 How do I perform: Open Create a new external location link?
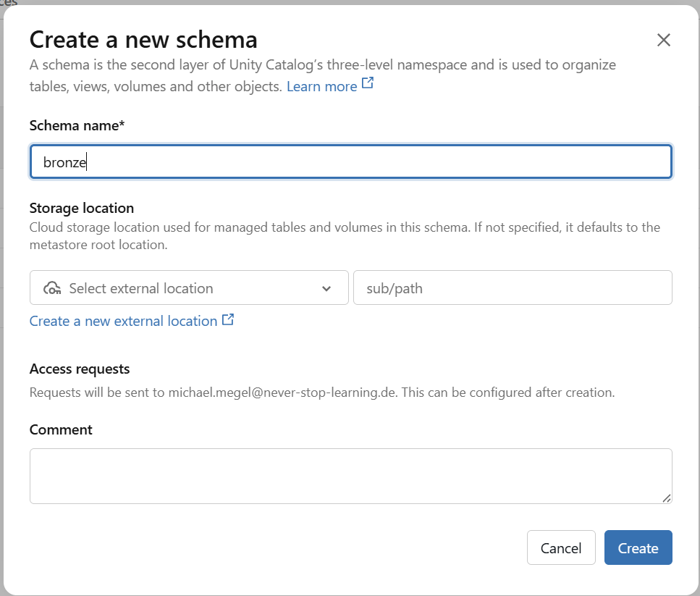tap(124, 321)
